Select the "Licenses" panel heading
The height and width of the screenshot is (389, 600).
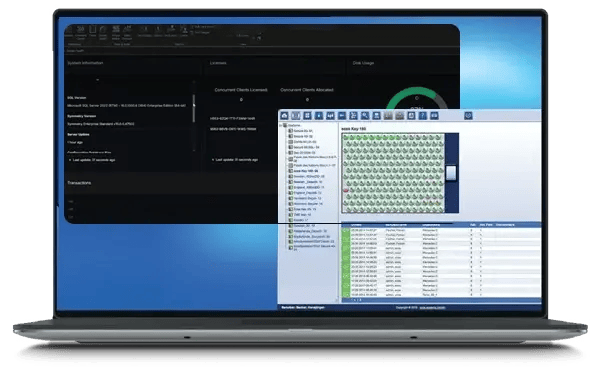[218, 63]
